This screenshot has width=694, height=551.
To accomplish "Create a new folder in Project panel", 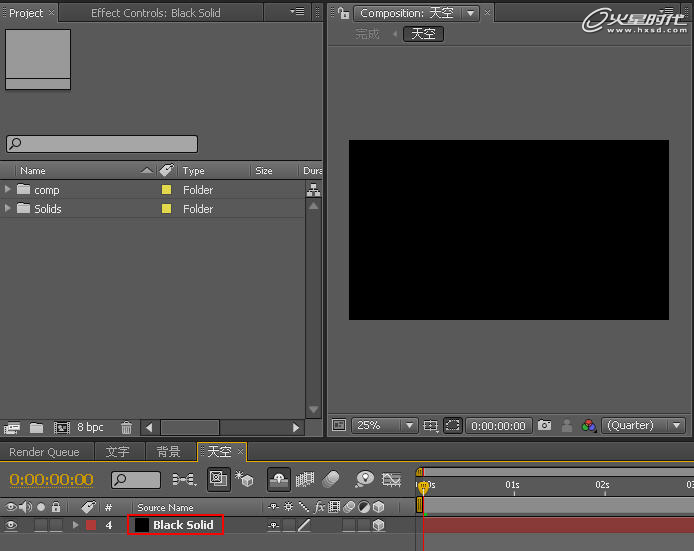I will click(36, 428).
